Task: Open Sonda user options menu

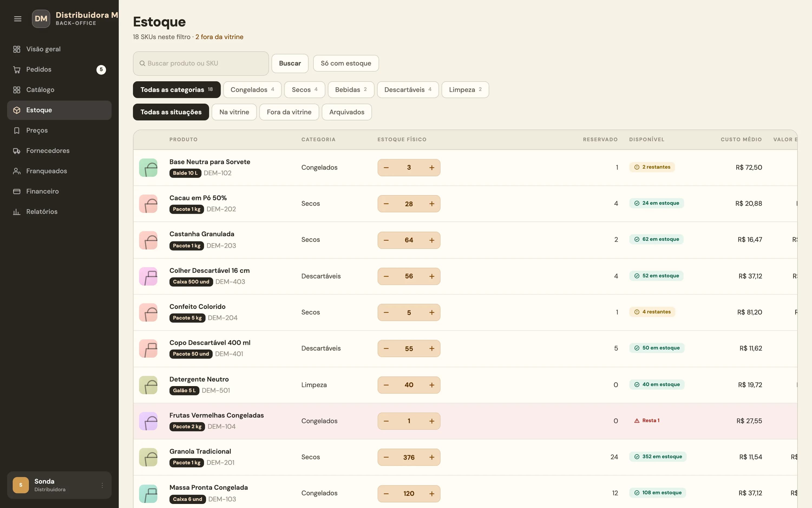Action: [102, 485]
